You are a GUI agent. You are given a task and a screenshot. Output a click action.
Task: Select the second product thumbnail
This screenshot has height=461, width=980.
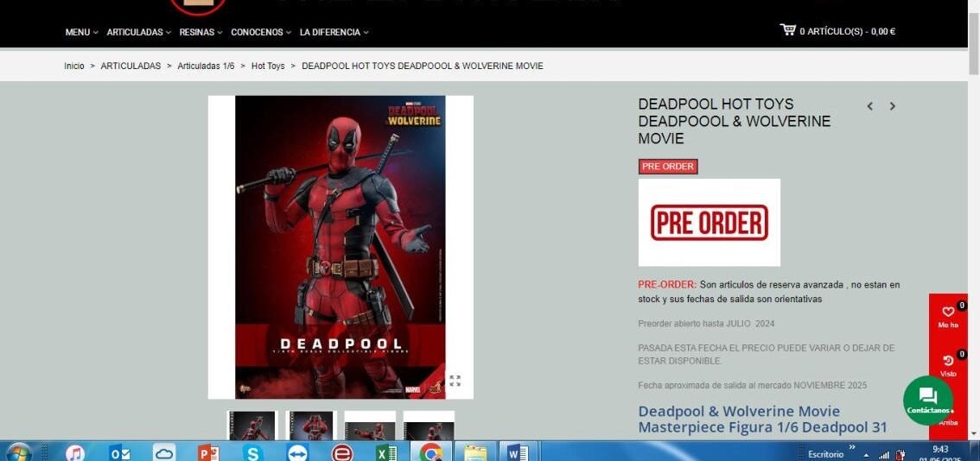(311, 426)
